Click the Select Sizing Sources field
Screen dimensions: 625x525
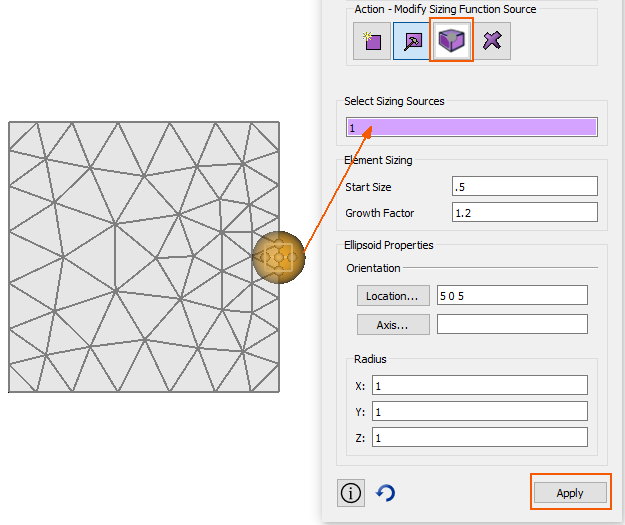[471, 127]
